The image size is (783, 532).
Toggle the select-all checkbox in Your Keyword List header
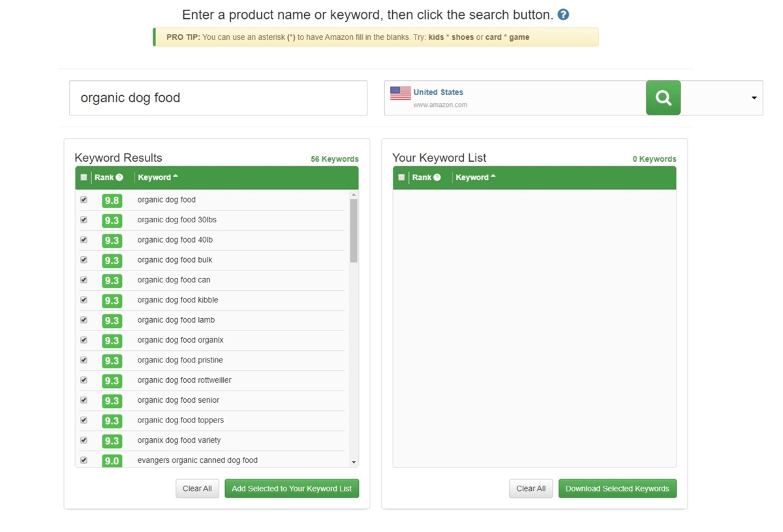click(401, 177)
